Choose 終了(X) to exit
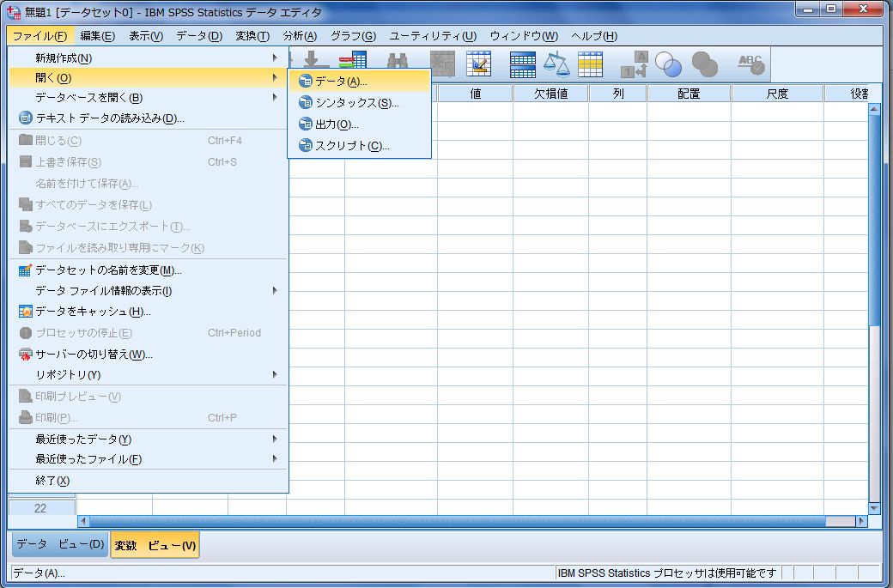This screenshot has width=893, height=588. click(148, 481)
